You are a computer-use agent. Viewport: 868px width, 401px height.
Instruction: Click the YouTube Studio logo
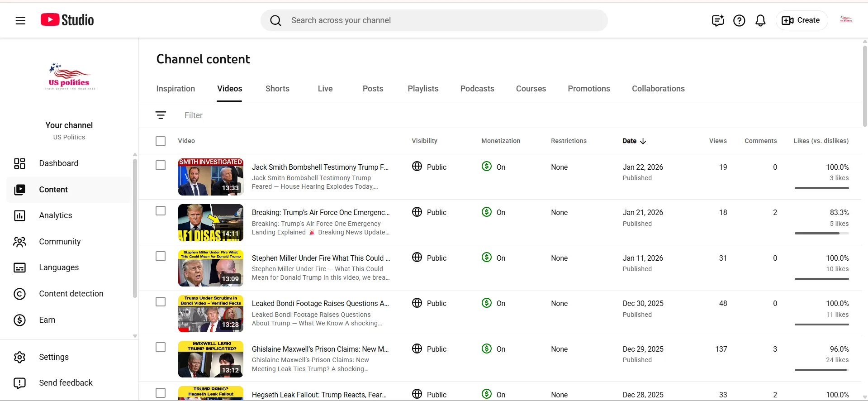(67, 20)
